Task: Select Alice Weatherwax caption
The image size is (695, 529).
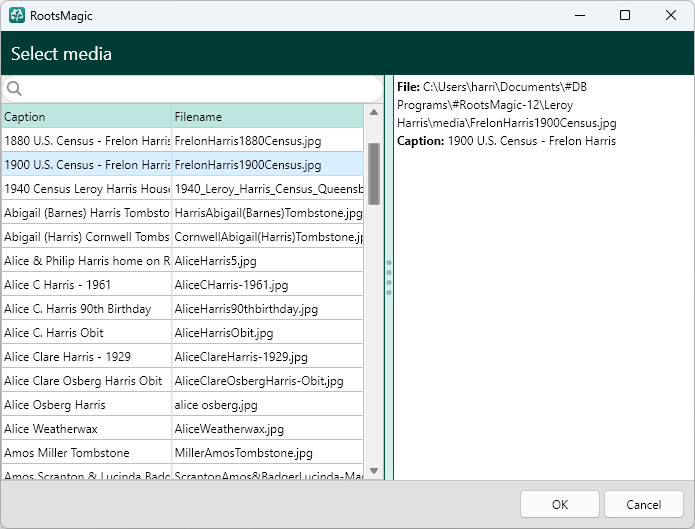Action: pos(51,429)
